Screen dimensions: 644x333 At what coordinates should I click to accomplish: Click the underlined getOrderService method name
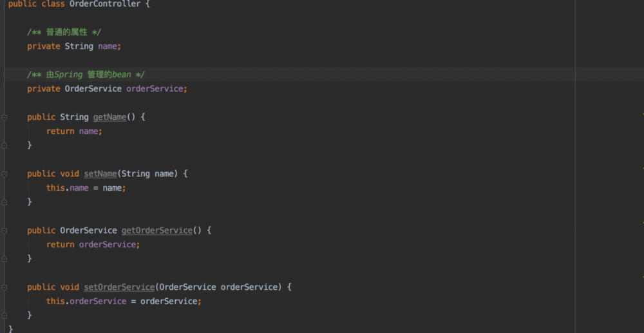tap(156, 231)
